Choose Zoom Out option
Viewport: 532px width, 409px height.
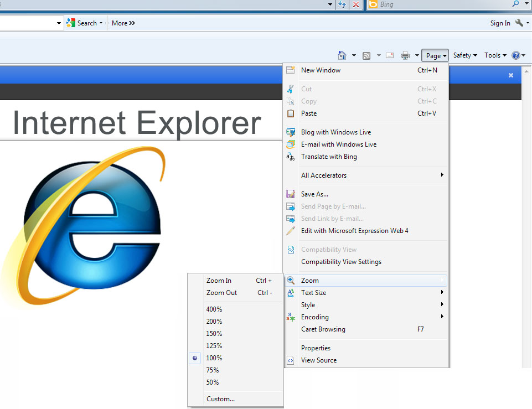click(235, 293)
